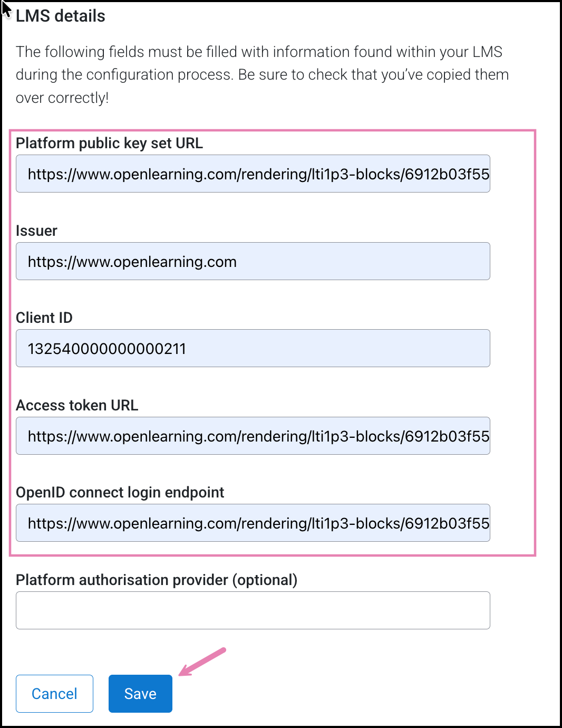Click the "Platform public key set URL" label
The width and height of the screenshot is (562, 728).
click(109, 143)
